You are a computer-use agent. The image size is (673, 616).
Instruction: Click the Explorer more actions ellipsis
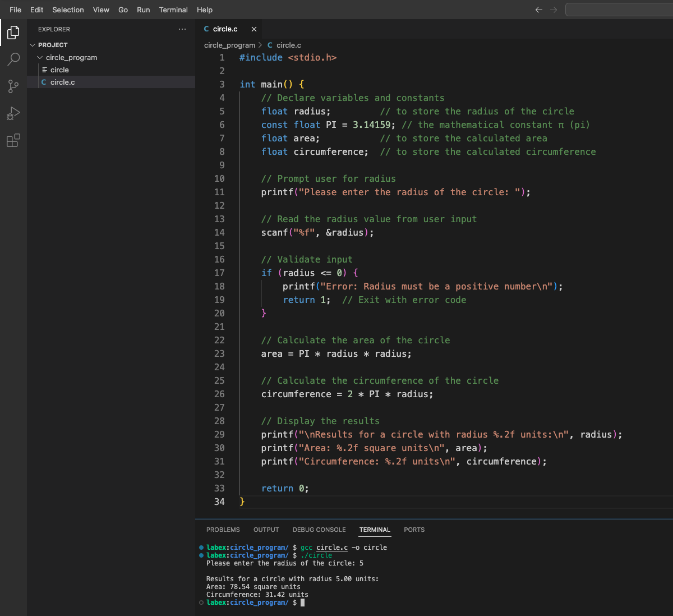pos(182,29)
